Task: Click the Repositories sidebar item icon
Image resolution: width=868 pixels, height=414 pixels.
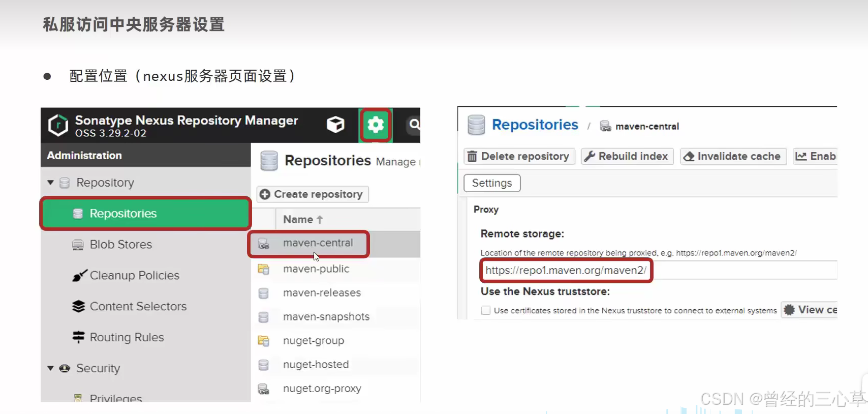Action: 78,214
